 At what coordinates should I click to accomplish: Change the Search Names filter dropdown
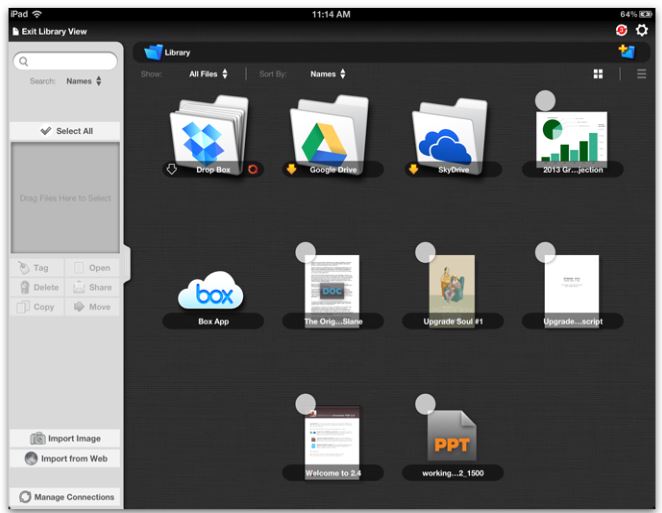click(x=84, y=81)
